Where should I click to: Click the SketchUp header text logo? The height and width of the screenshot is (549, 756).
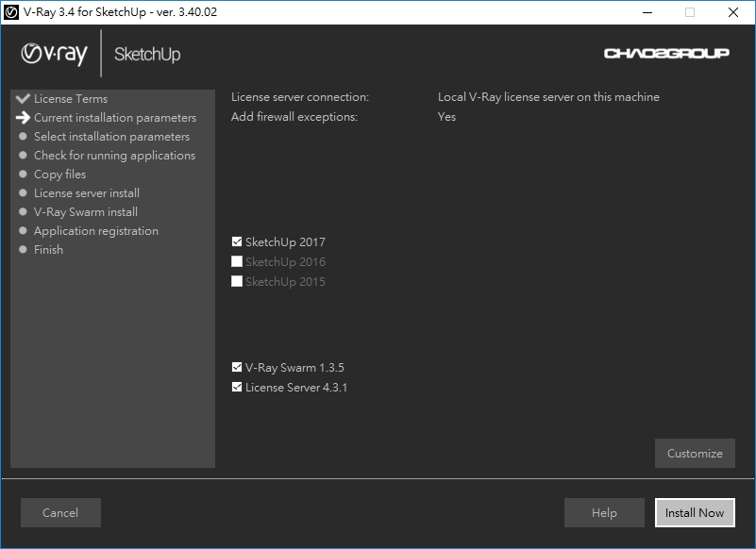[147, 54]
